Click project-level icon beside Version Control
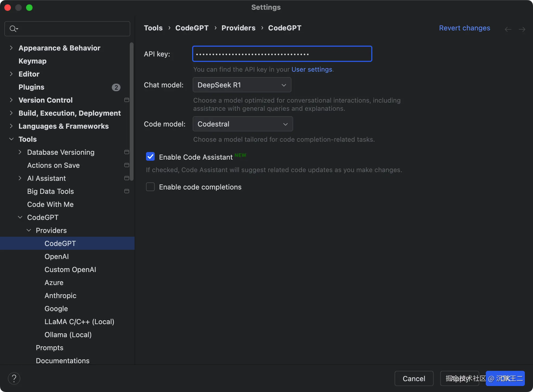533x392 pixels. (126, 100)
